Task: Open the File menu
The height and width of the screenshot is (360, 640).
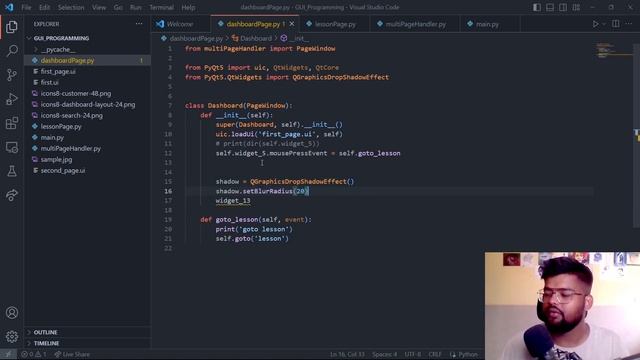Action: [x=26, y=7]
